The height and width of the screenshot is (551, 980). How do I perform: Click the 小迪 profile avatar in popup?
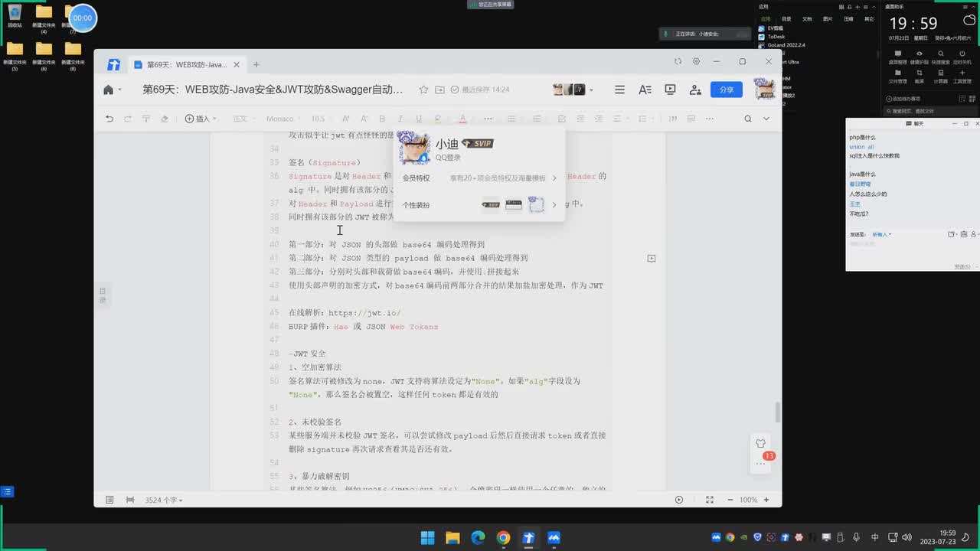click(414, 148)
